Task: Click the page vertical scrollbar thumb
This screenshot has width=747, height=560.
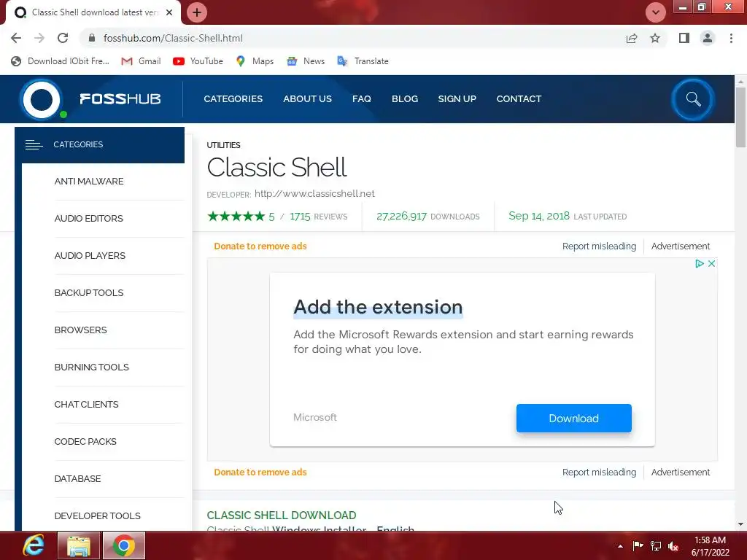Action: (740, 117)
